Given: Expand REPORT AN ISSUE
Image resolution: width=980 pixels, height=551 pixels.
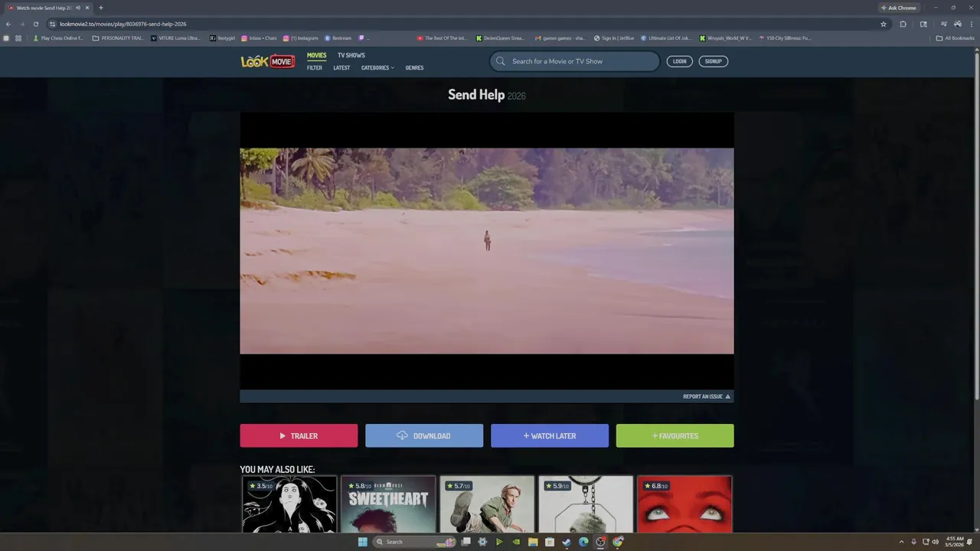Looking at the screenshot, I should click(707, 396).
